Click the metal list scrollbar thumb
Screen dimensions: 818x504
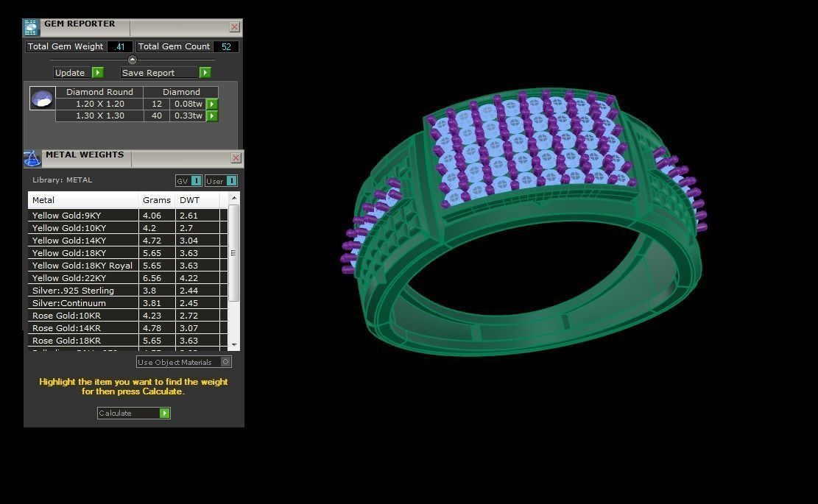(x=234, y=253)
